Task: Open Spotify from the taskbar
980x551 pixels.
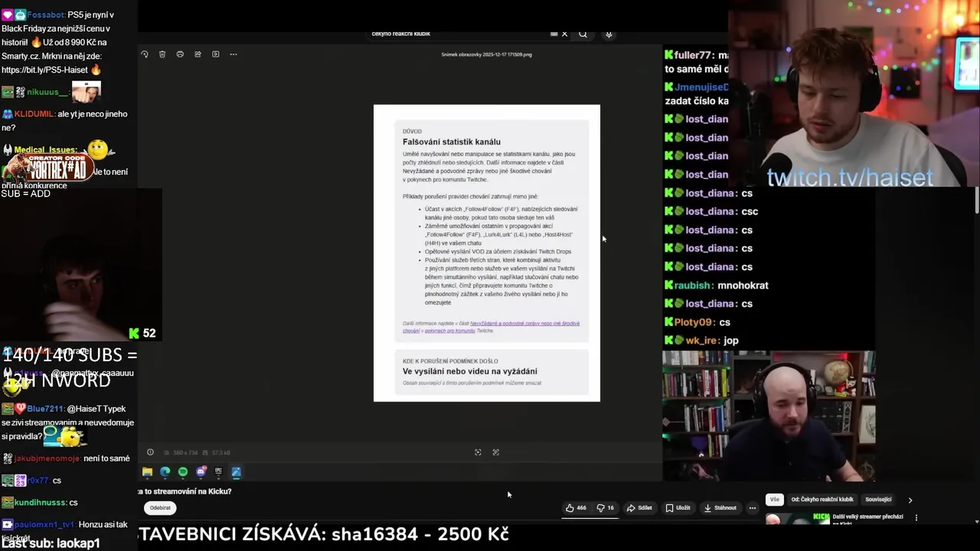Action: [x=183, y=472]
